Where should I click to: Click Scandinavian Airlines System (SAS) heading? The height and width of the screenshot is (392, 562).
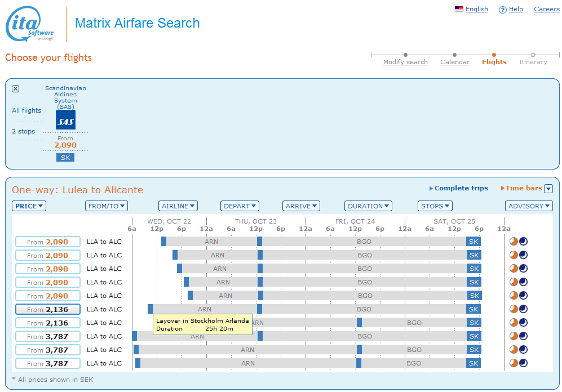(x=65, y=97)
